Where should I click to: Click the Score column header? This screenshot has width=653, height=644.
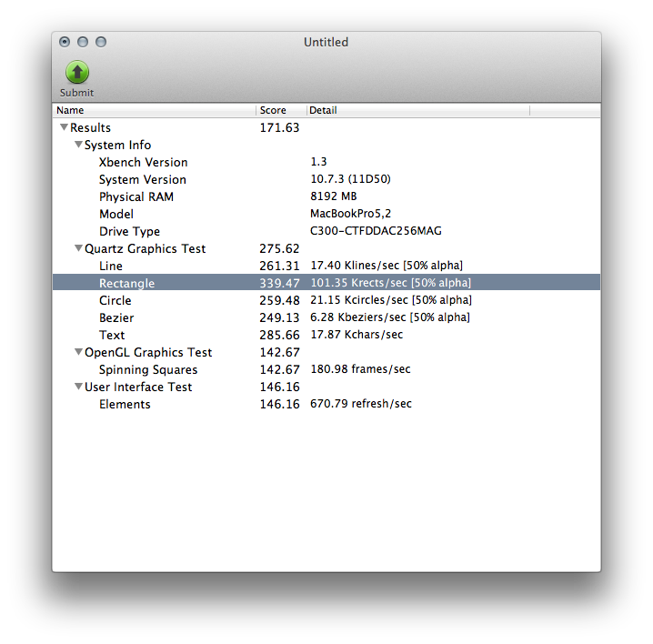point(280,111)
